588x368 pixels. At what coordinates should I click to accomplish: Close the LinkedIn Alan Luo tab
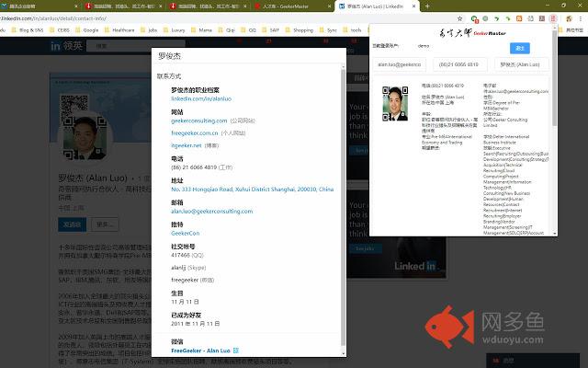414,6
